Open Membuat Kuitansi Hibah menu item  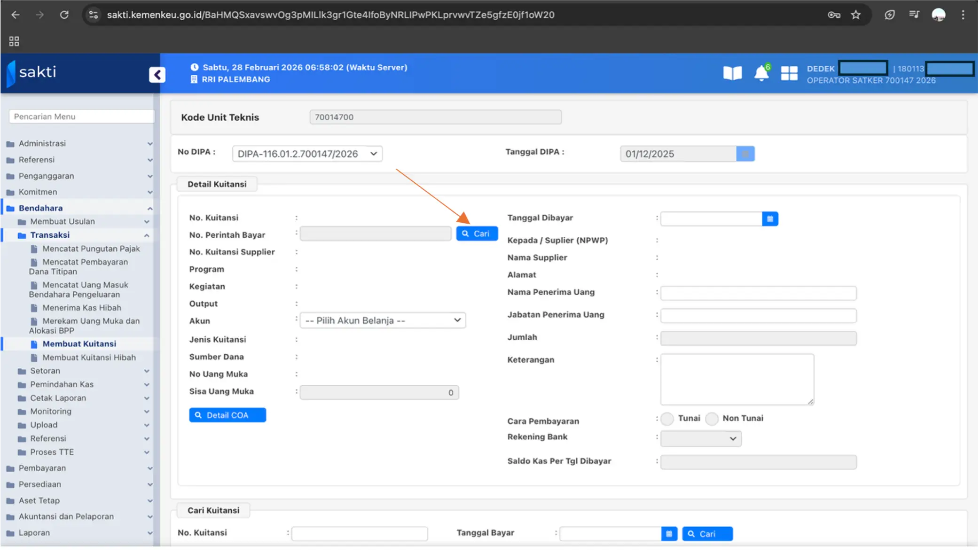click(89, 357)
